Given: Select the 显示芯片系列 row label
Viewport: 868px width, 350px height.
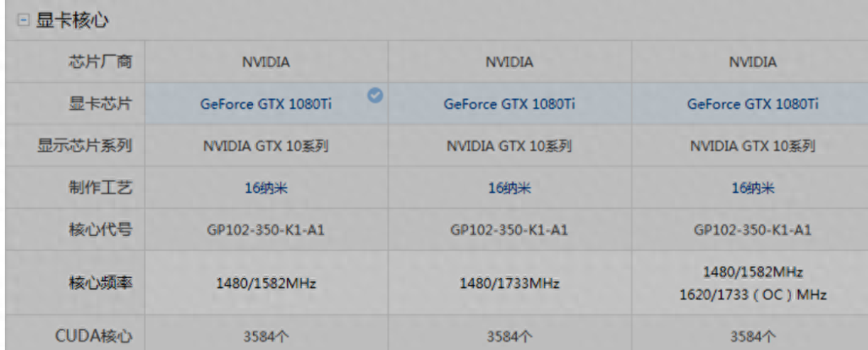Looking at the screenshot, I should [92, 145].
